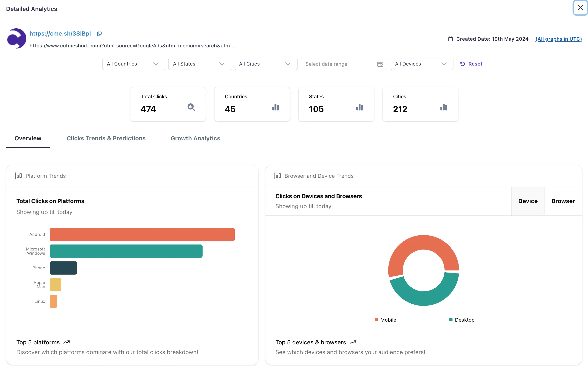The image size is (588, 369).
Task: Click the Android bar in the chart
Action: point(142,234)
